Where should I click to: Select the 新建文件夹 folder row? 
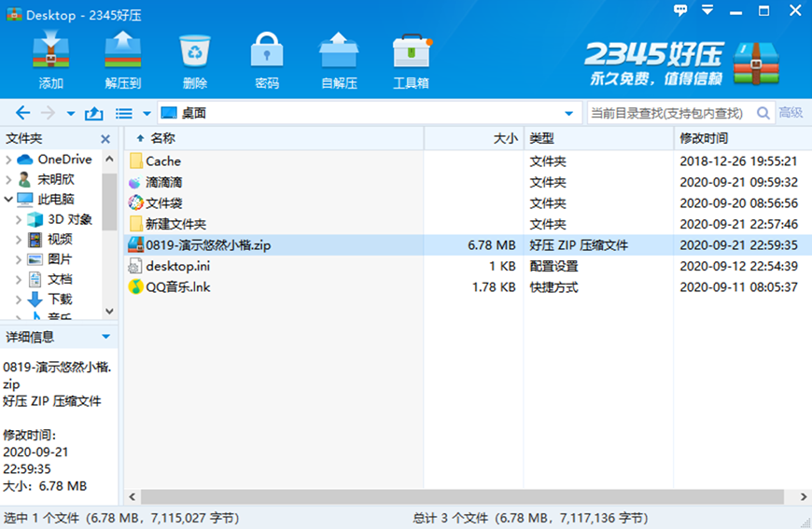(469, 224)
